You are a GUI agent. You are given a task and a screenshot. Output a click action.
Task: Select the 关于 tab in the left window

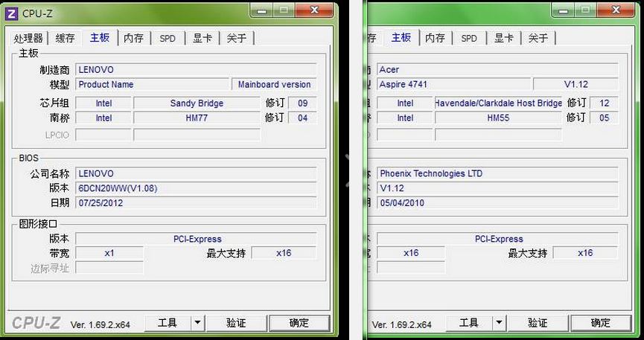[x=237, y=38]
